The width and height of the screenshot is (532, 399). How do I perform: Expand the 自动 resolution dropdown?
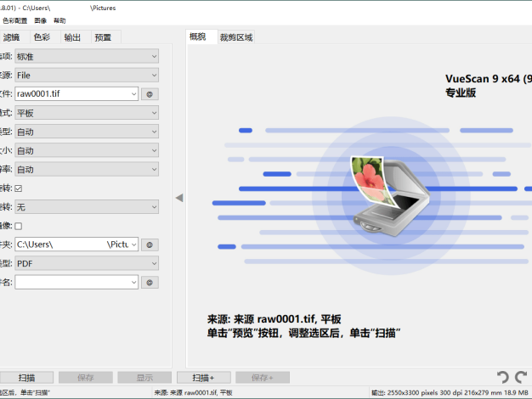pos(87,169)
